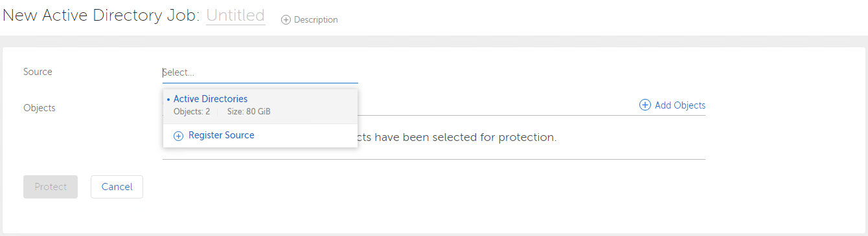Click the disabled Protect button

pyautogui.click(x=51, y=187)
